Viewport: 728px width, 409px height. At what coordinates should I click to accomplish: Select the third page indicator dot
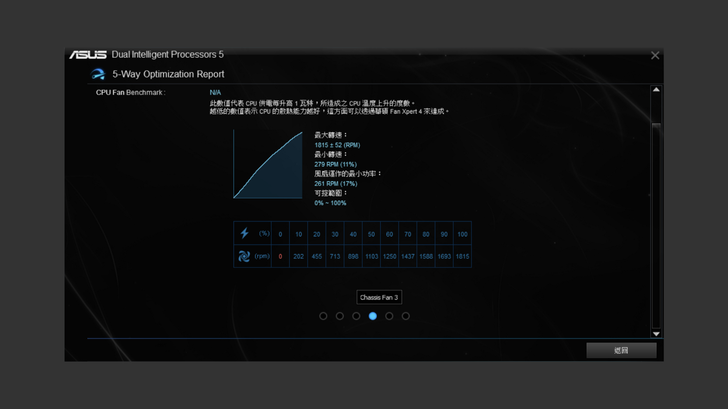pyautogui.click(x=356, y=316)
